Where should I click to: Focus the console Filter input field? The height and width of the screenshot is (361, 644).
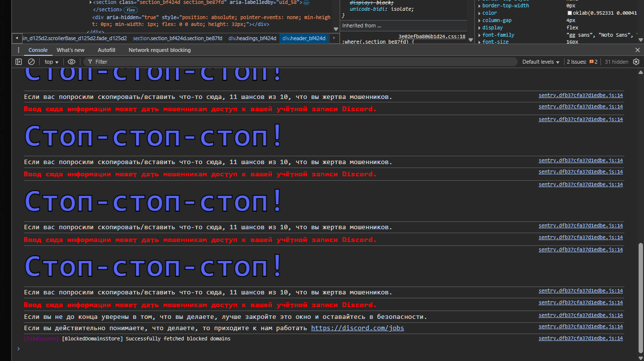tap(300, 62)
